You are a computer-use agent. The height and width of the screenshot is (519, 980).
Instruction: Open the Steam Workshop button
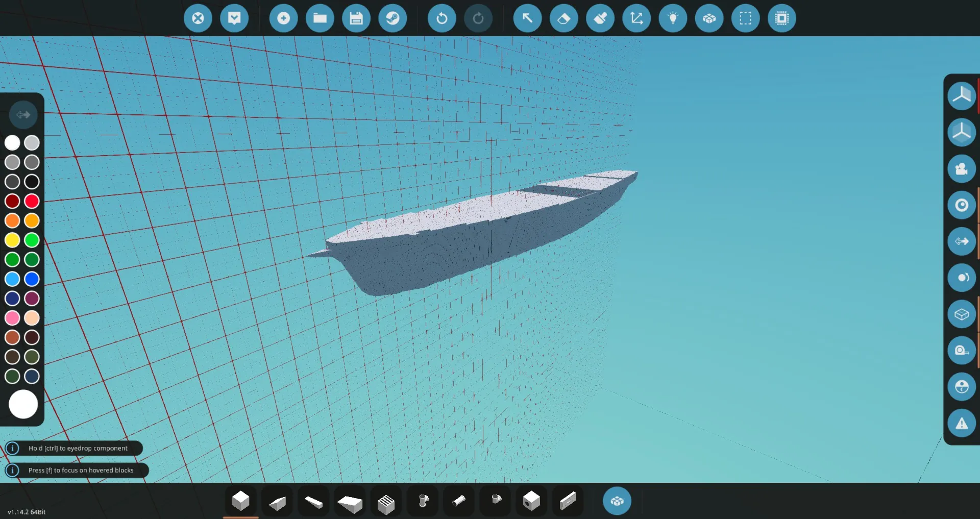tap(393, 18)
